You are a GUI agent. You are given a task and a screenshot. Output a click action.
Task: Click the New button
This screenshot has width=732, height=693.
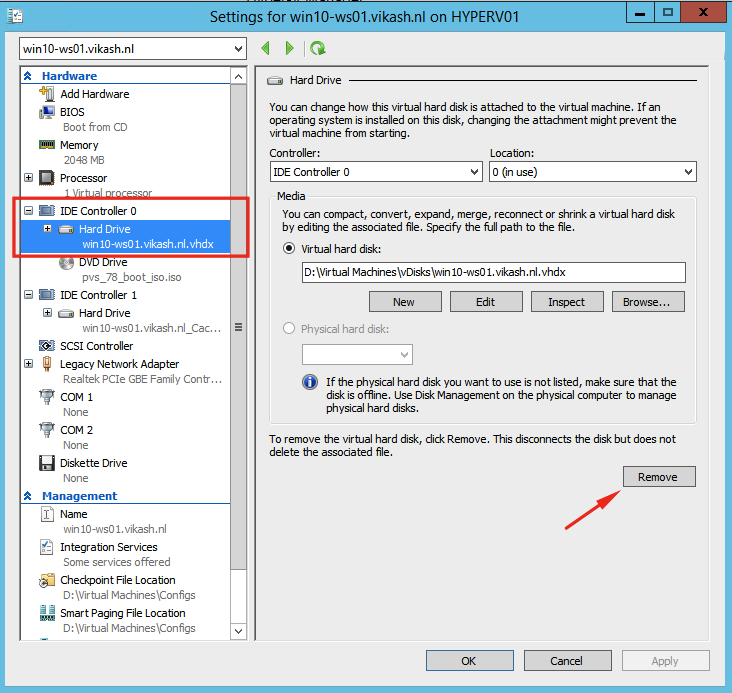pyautogui.click(x=405, y=302)
